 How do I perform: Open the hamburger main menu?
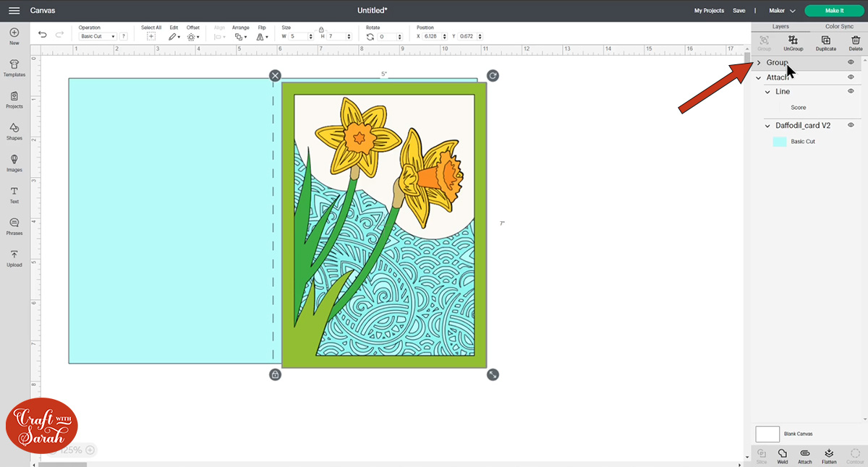(x=14, y=11)
